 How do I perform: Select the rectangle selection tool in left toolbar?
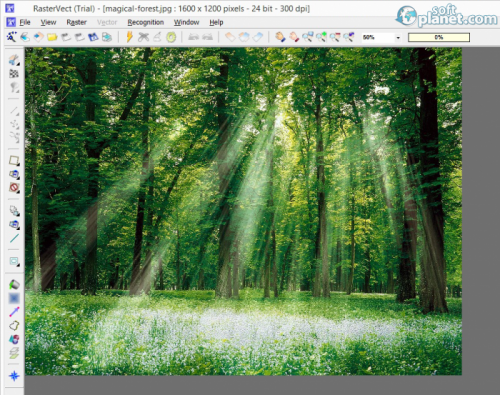point(14,161)
